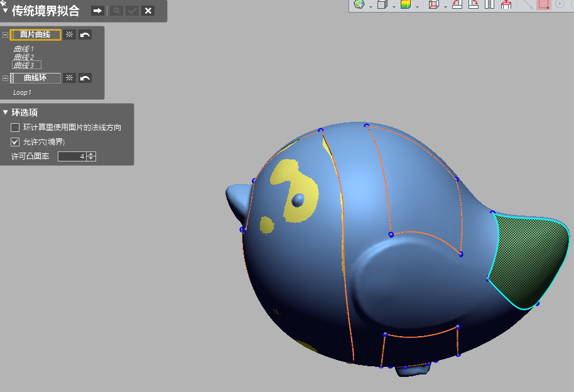574x392 pixels.
Task: Click the preview magnifier icon
Action: click(116, 11)
